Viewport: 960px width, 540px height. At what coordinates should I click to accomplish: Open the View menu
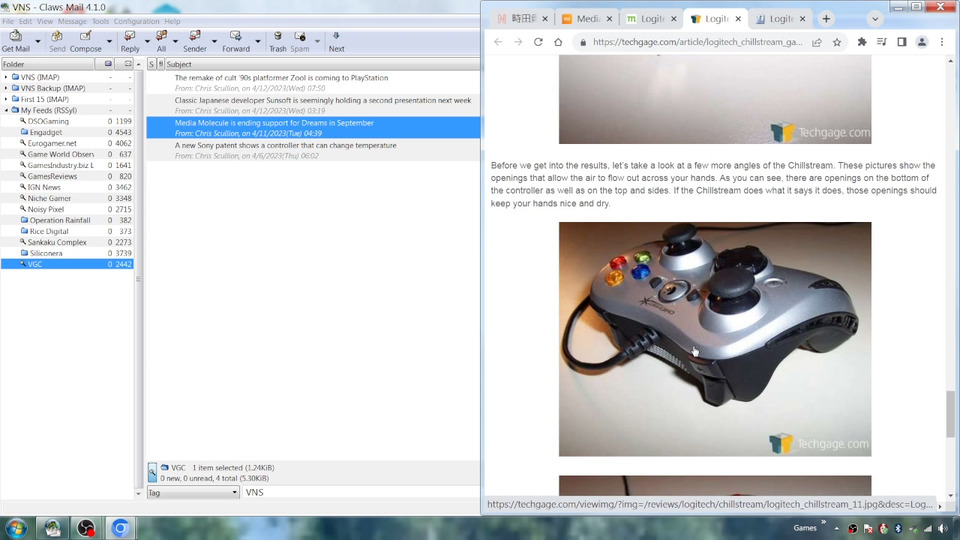tap(45, 21)
